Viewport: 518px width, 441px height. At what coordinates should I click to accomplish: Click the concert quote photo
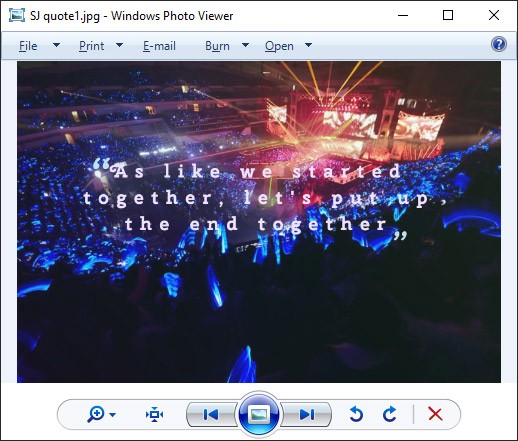pos(259,222)
